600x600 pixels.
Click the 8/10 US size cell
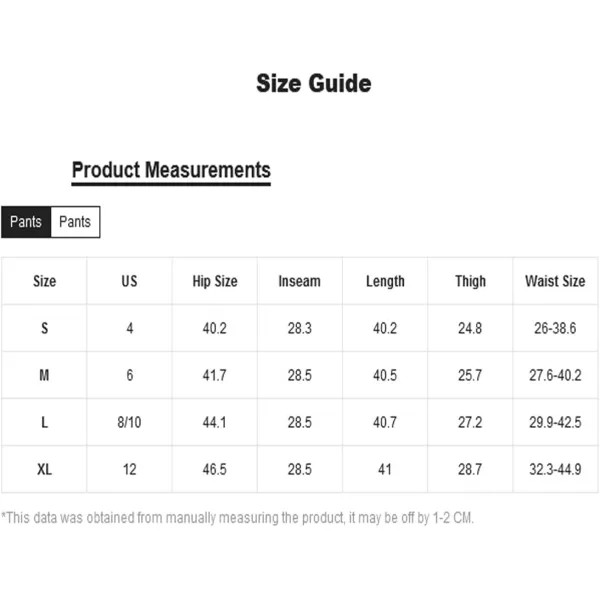(129, 422)
